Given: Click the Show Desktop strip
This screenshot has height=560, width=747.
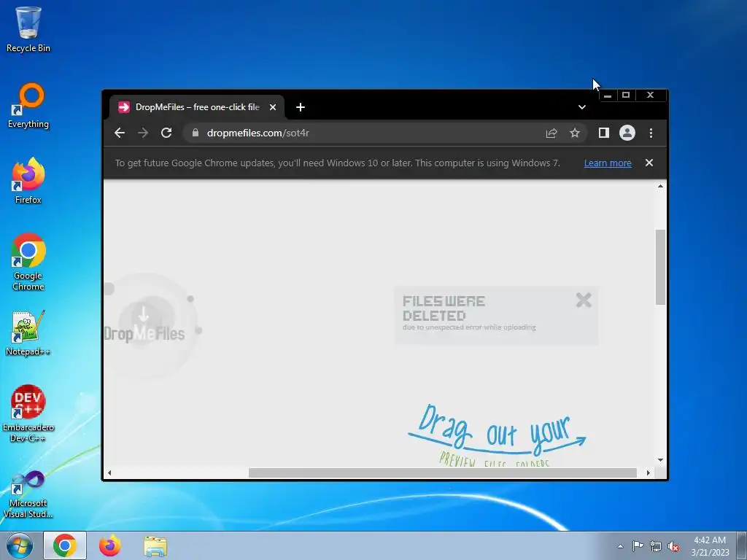Looking at the screenshot, I should click(742, 545).
